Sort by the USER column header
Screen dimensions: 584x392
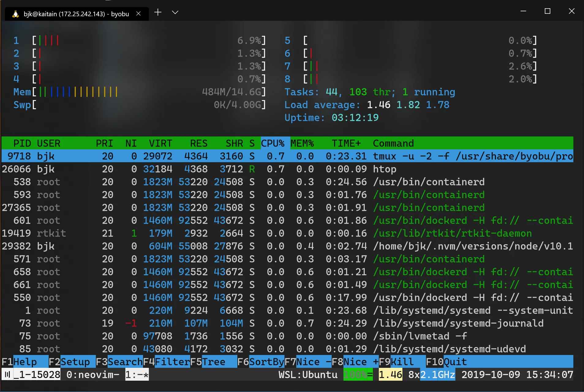click(x=49, y=143)
